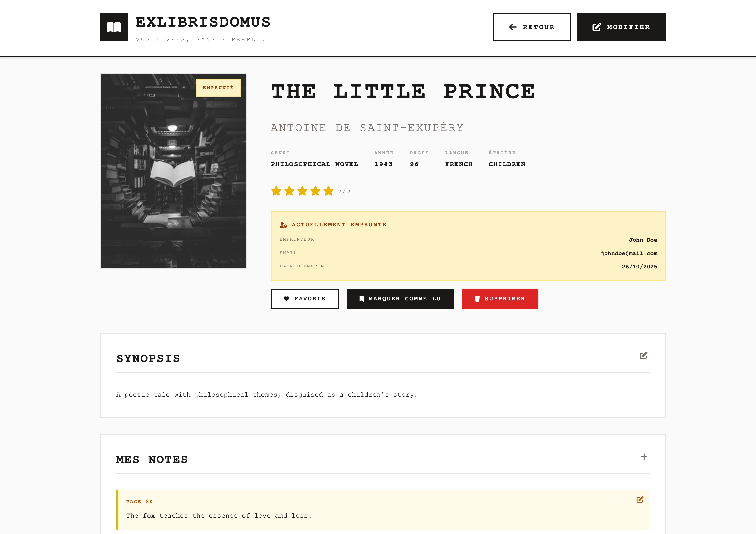Image resolution: width=756 pixels, height=534 pixels.
Task: Click the first rating star
Action: pos(276,191)
